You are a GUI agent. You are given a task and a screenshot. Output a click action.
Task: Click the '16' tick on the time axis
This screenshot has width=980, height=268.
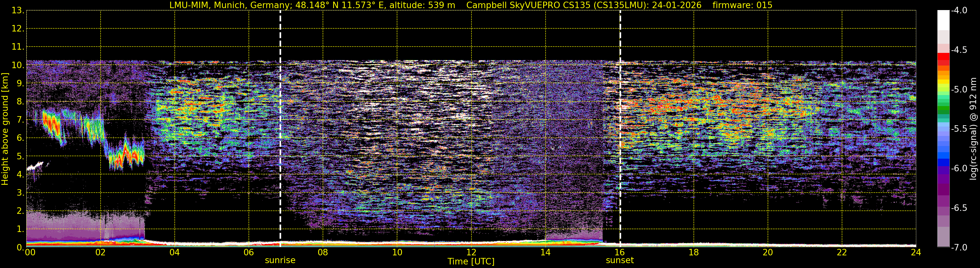(620, 252)
